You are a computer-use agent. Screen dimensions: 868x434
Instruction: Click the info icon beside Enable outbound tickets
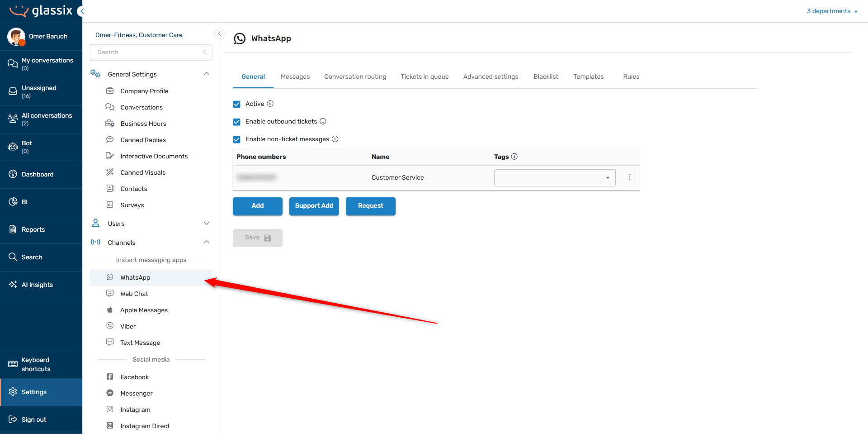point(323,121)
